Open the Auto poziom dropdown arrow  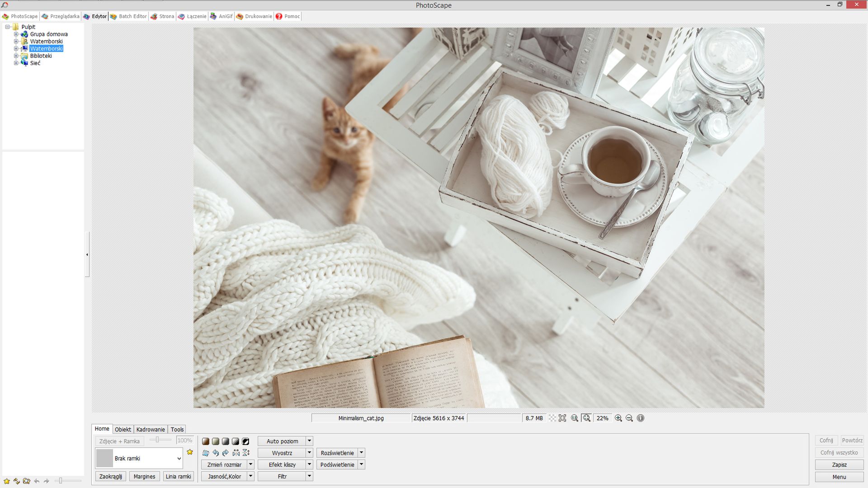point(310,441)
